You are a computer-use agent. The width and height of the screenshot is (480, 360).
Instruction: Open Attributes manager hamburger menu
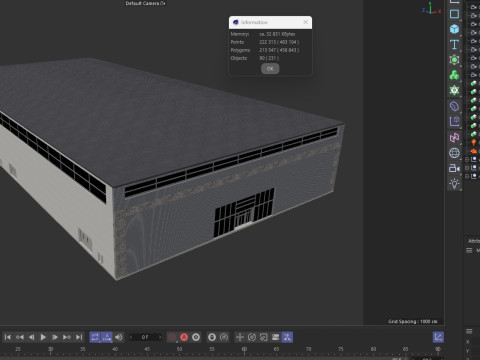469,250
